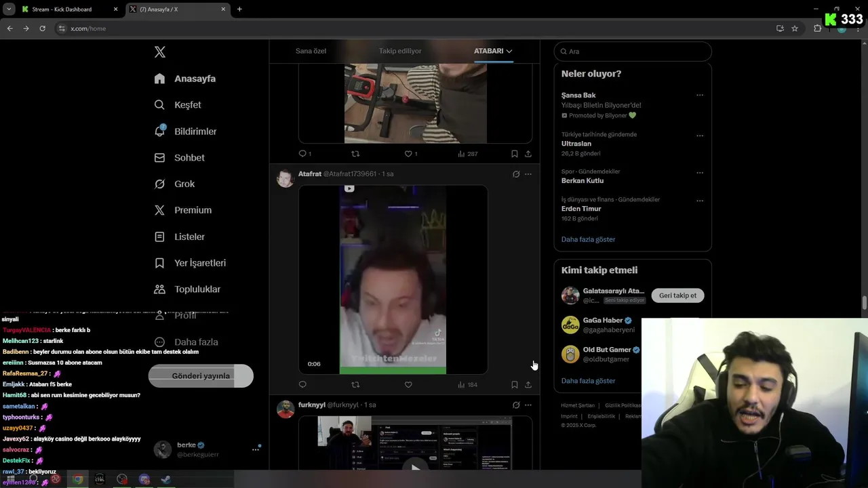
Task: Open Grok from the sidebar
Action: pos(174,184)
